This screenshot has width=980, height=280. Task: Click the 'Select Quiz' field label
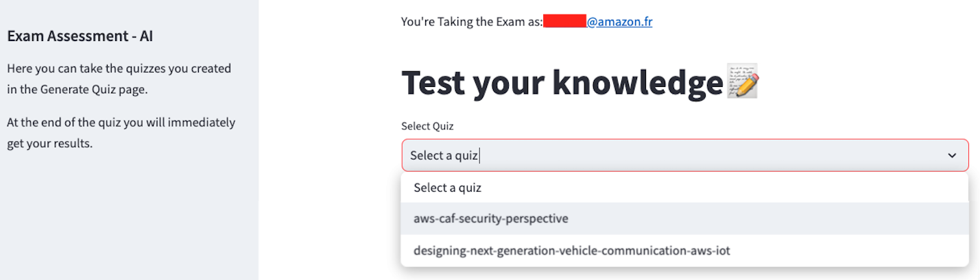tap(427, 126)
